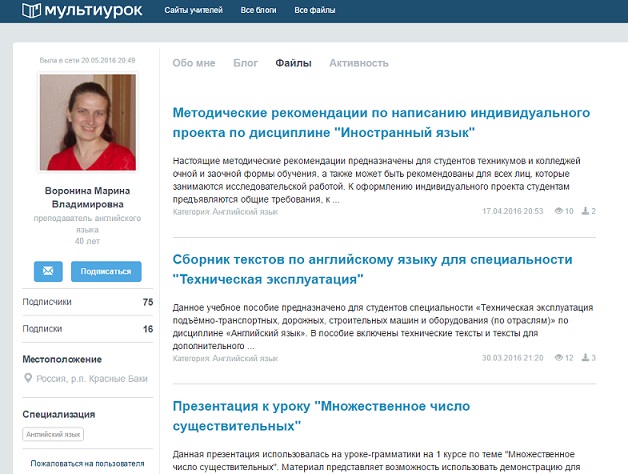This screenshot has width=628, height=474.
Task: Click the views eye icon on first file
Action: [x=556, y=212]
